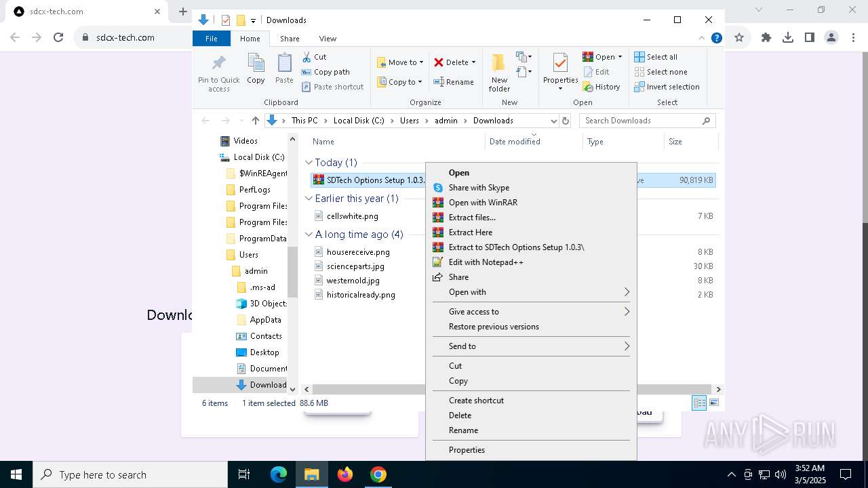The height and width of the screenshot is (488, 868).
Task: Choose Extract files... menu entry
Action: 531,218
